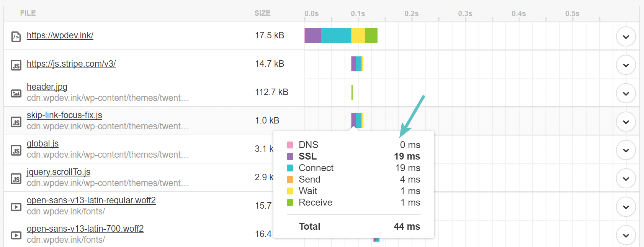Collapse the global.js details chevron
Viewport: 644px width, 247px height.
pyautogui.click(x=626, y=150)
